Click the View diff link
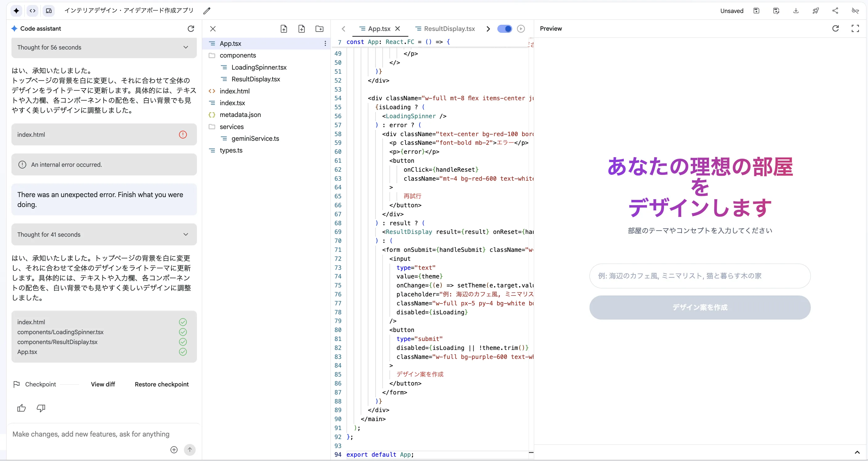868x461 pixels. (x=103, y=384)
